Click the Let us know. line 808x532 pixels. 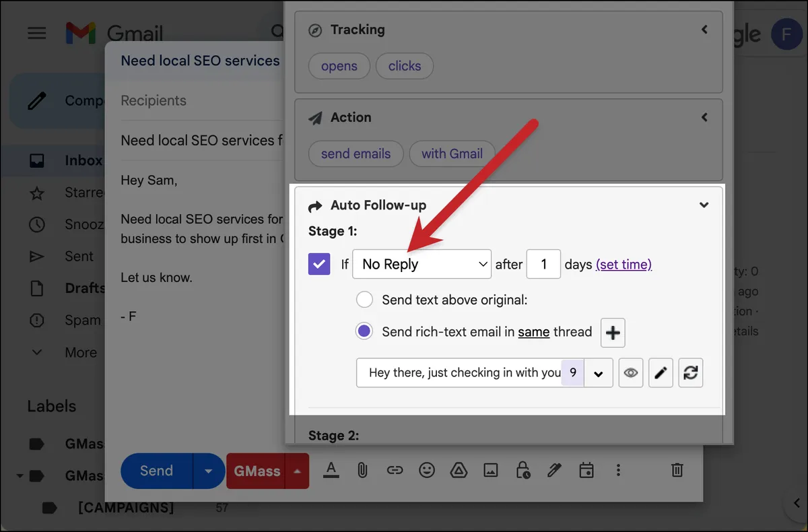coord(156,277)
